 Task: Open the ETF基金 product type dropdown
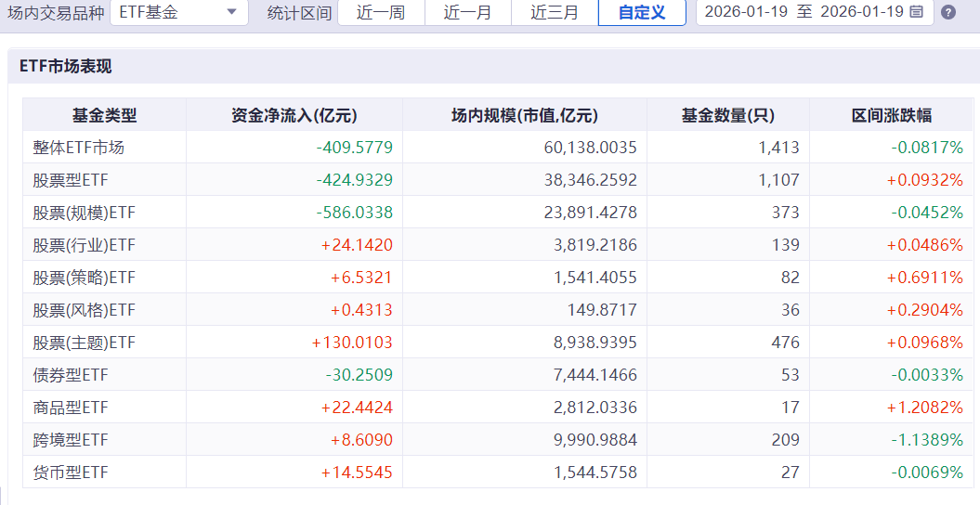click(178, 12)
